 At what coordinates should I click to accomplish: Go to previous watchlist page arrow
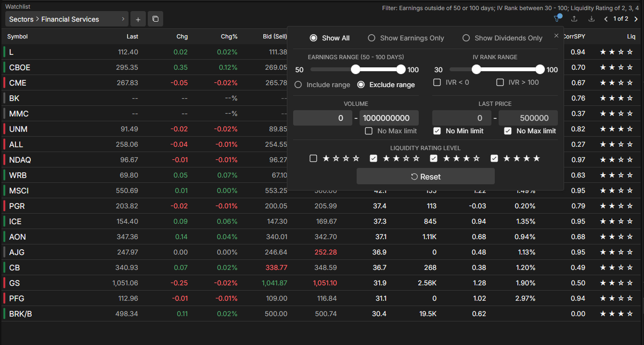point(606,19)
